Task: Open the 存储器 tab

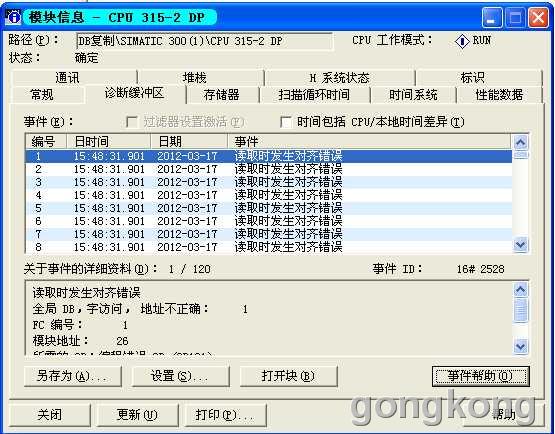Action: (222, 95)
